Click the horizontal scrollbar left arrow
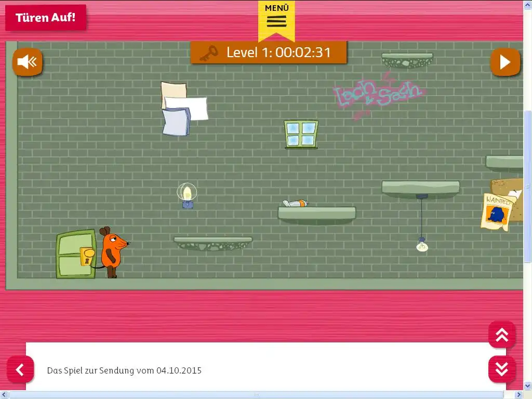Image resolution: width=532 pixels, height=399 pixels. (x=4, y=395)
